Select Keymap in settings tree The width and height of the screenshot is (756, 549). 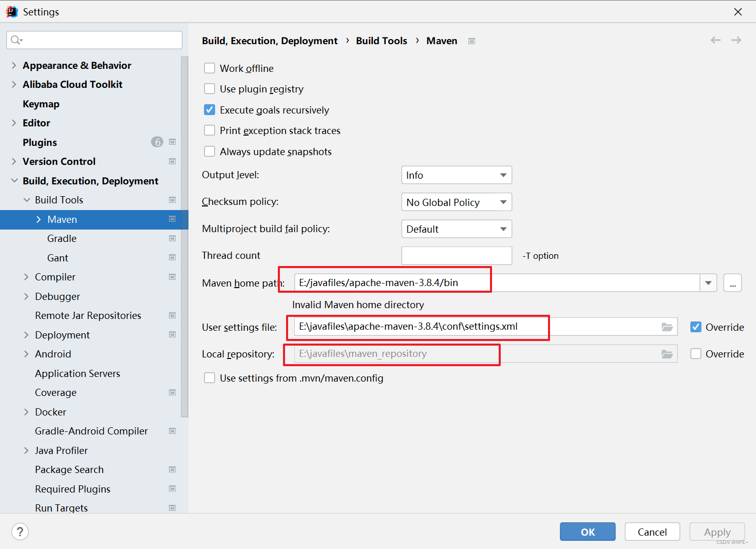click(x=41, y=104)
